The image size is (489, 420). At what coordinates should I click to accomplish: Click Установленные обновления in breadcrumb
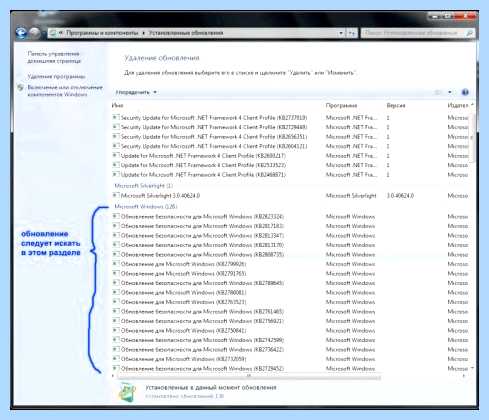click(186, 33)
